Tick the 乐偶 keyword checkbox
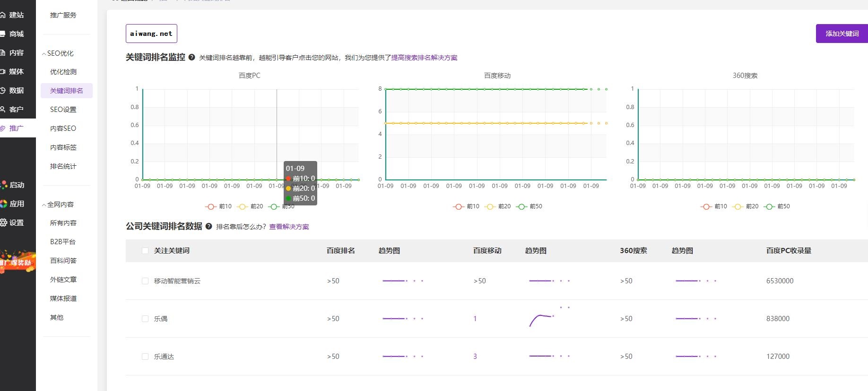The image size is (868, 391). (x=145, y=319)
